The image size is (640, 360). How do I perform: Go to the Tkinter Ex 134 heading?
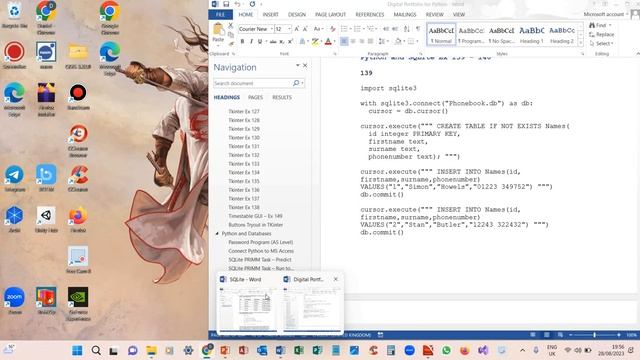coord(244,172)
